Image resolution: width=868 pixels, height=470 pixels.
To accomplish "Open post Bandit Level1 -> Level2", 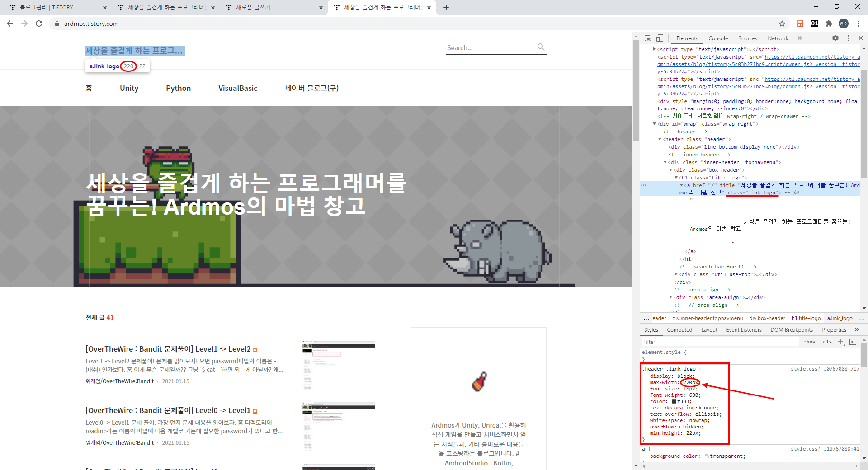I will pyautogui.click(x=168, y=349).
